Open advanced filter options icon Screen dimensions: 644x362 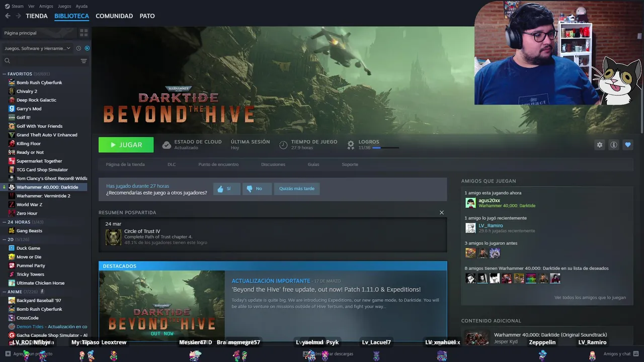click(84, 61)
